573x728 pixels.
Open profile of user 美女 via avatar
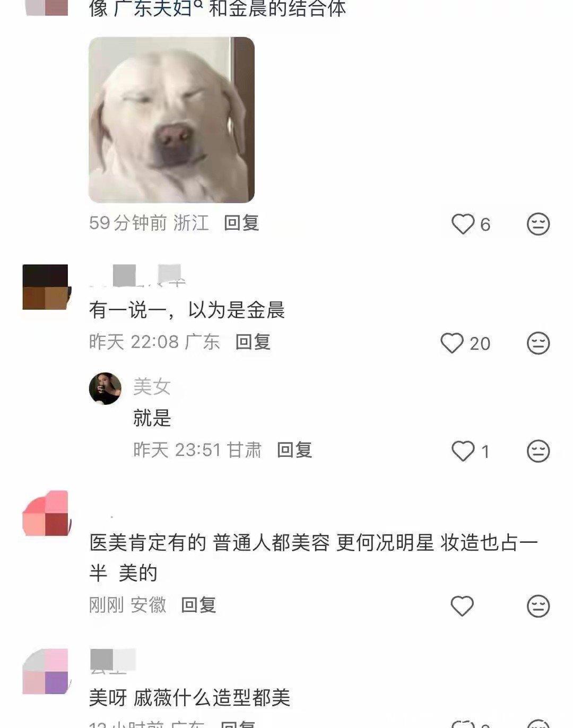[x=105, y=388]
